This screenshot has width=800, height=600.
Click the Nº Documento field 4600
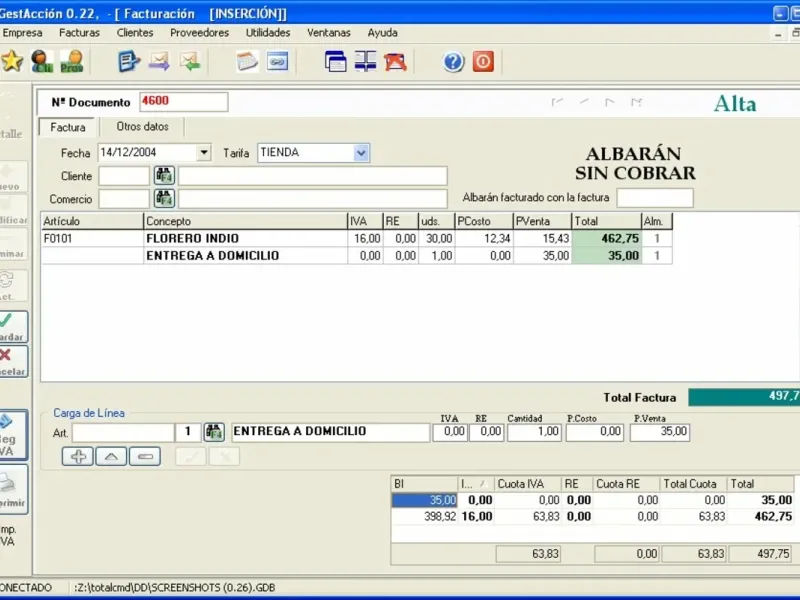184,102
